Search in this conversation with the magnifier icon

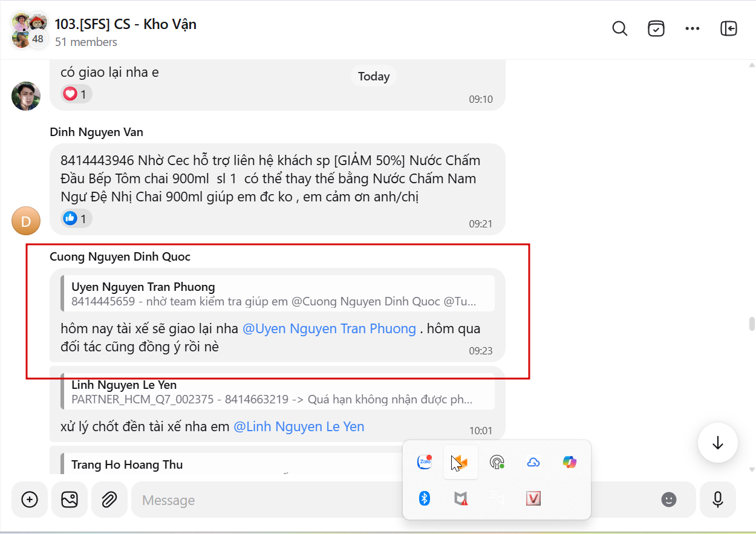620,28
